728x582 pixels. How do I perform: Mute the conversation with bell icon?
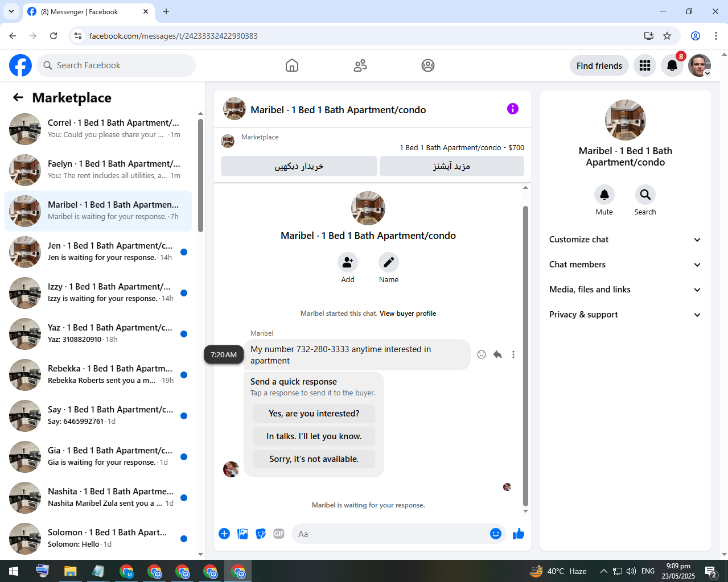pyautogui.click(x=604, y=195)
